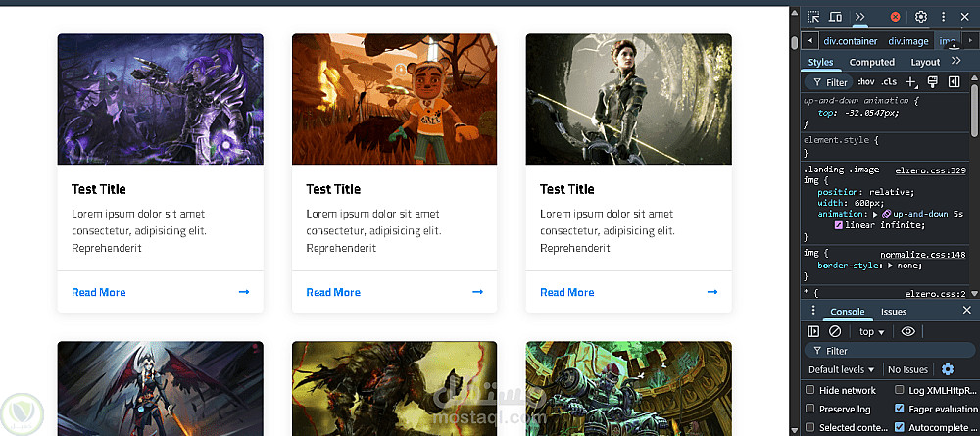Enable the Log XMLHttpRequests checkbox

(x=900, y=390)
